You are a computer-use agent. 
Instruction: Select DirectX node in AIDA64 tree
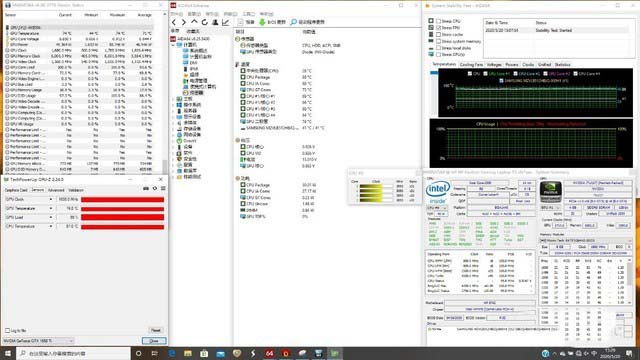coord(187,141)
